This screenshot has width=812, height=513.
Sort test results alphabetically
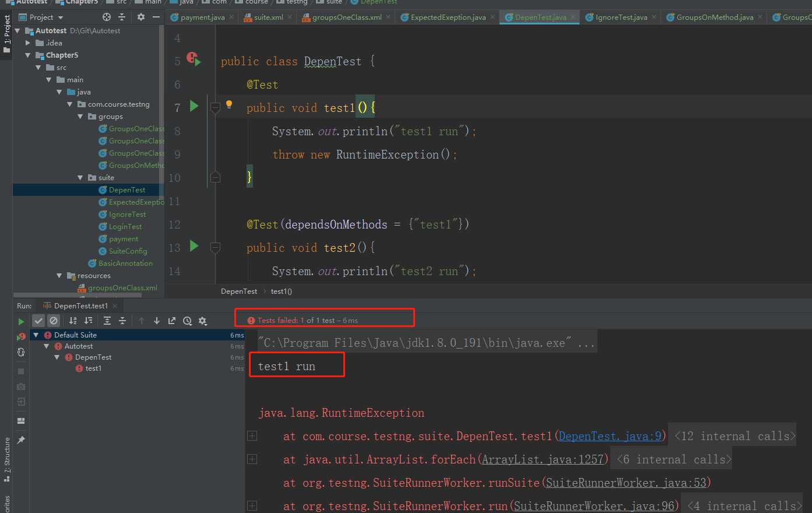73,321
